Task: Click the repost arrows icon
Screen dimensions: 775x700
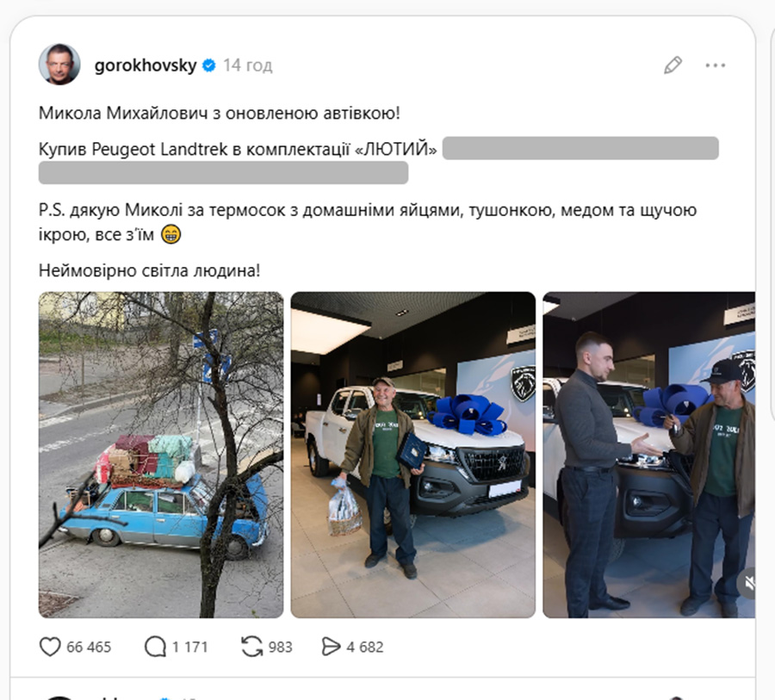Action: (x=252, y=647)
